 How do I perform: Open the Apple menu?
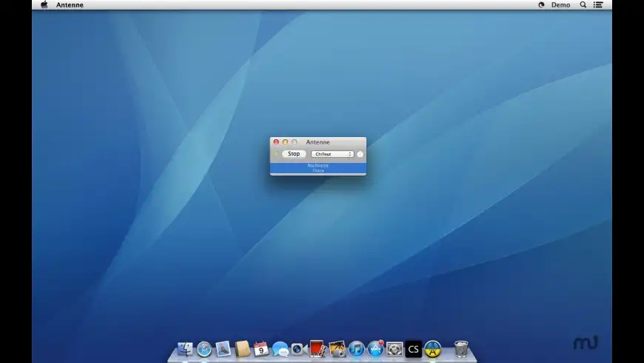44,5
